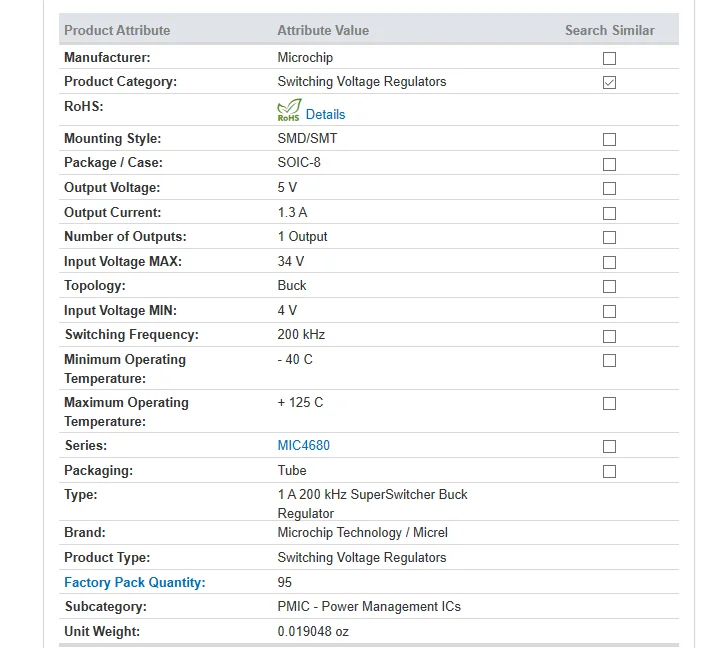Select the Output Voltage checkbox

609,188
